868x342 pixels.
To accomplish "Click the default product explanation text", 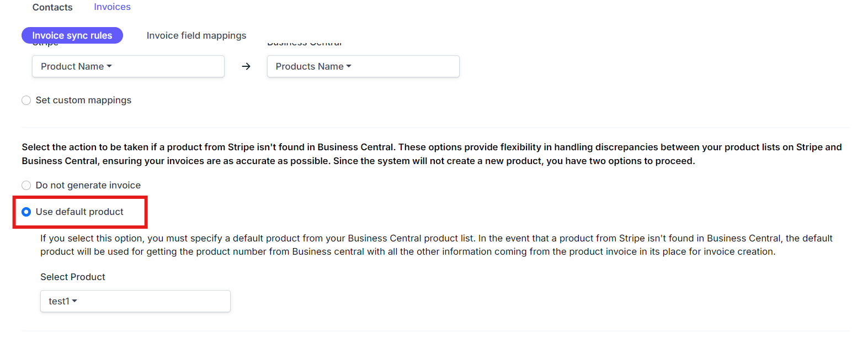I will pos(436,245).
